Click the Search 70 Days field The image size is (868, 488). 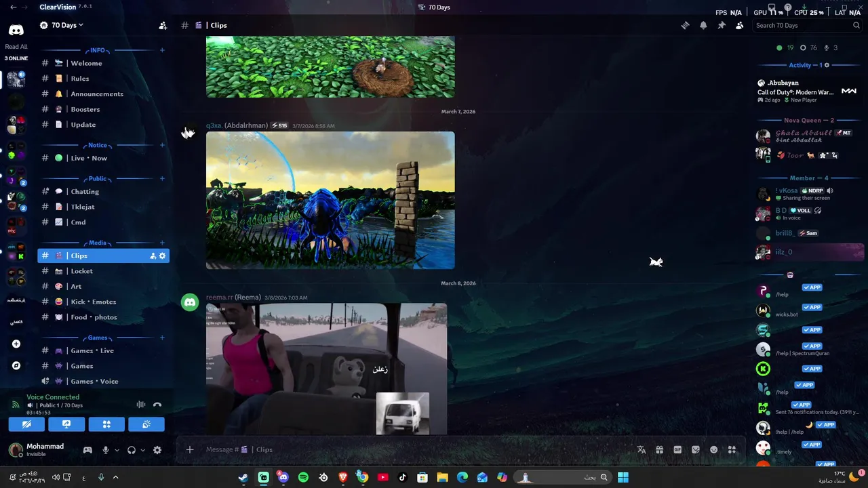[x=807, y=25]
